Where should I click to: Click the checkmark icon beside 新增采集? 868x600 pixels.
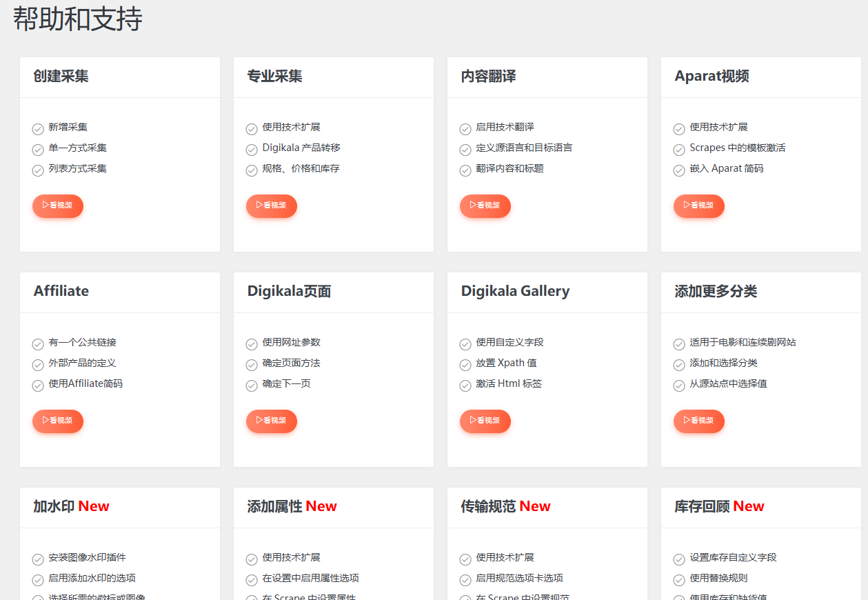[37, 128]
